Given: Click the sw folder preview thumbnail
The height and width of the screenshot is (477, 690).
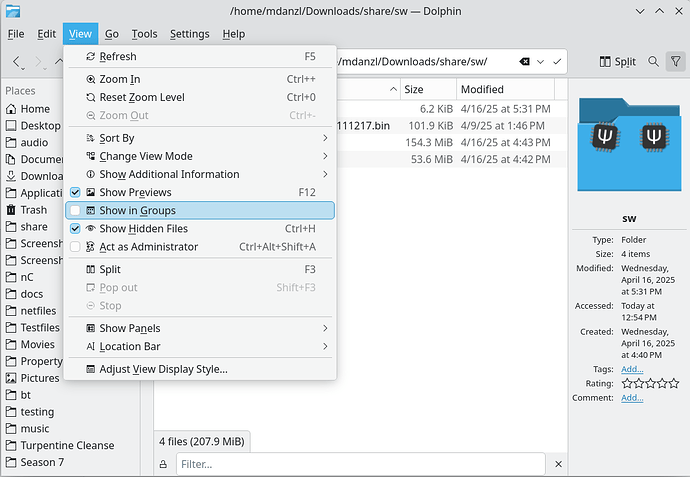Looking at the screenshot, I should tap(629, 144).
